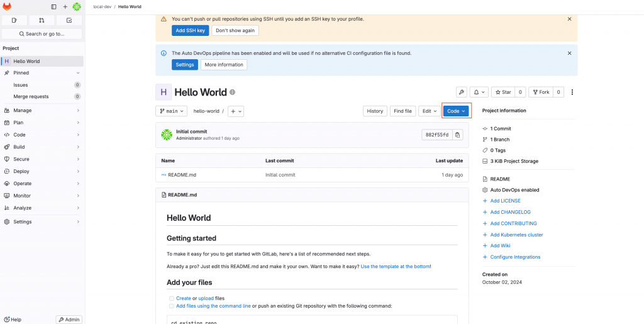Open the Initial commit title link
Image resolution: width=644 pixels, height=324 pixels.
(191, 131)
